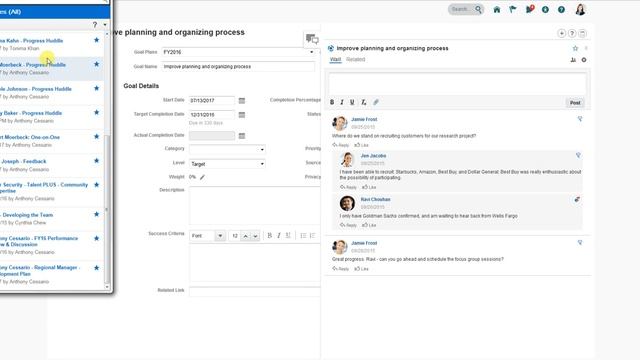Open the Level Target dropdown
The image size is (640, 360).
click(262, 164)
